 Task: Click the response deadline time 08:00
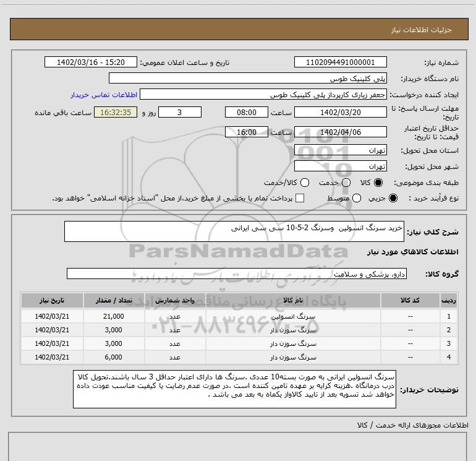coord(247,112)
